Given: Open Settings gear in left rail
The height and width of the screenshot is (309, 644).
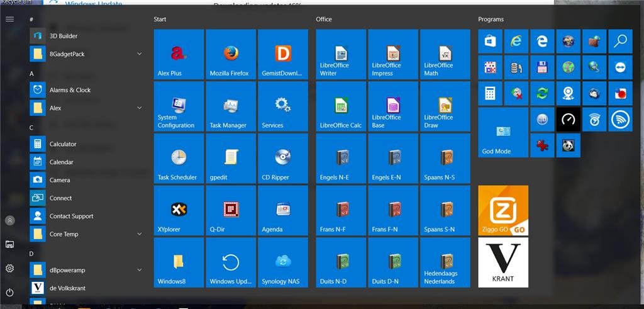Looking at the screenshot, I should coord(10,268).
